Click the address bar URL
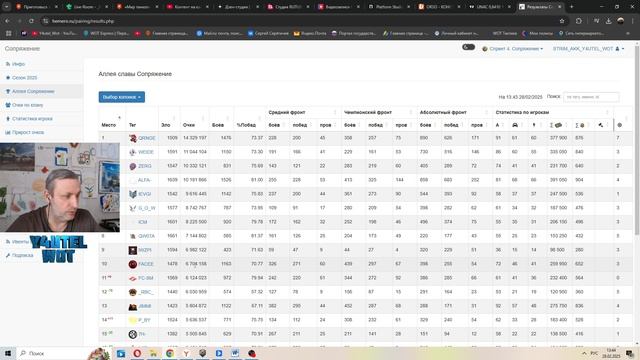 tap(83, 21)
